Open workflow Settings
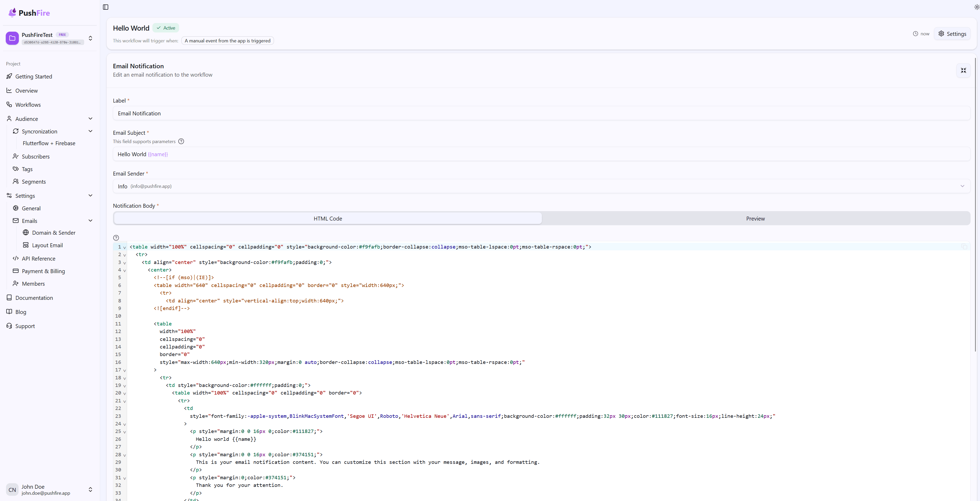This screenshot has height=501, width=980. (953, 33)
